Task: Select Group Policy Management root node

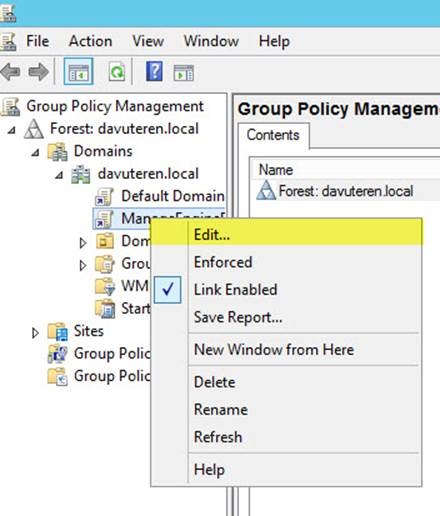Action: point(115,106)
